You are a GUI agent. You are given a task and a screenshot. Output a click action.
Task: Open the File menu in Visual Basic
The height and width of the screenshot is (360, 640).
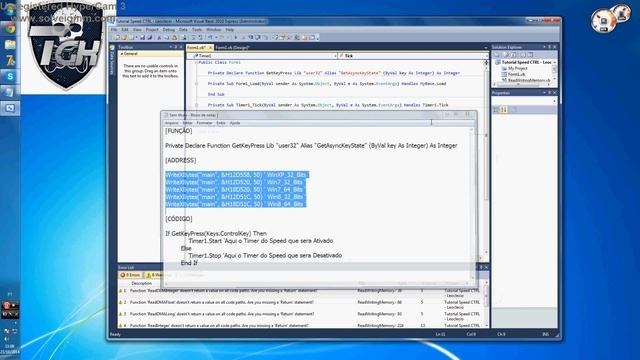[x=114, y=30]
